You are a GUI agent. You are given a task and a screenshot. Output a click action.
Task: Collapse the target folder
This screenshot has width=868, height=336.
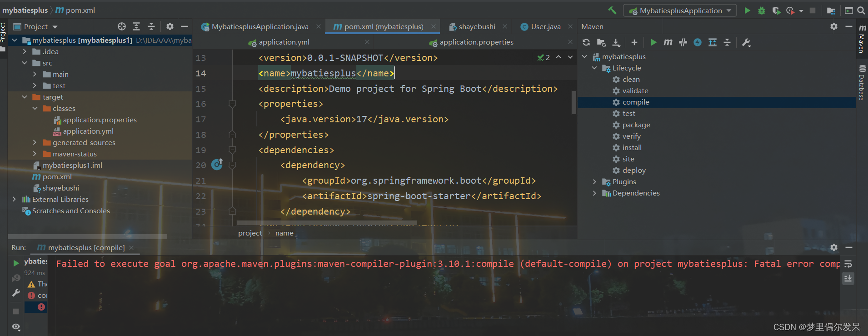[x=25, y=97]
